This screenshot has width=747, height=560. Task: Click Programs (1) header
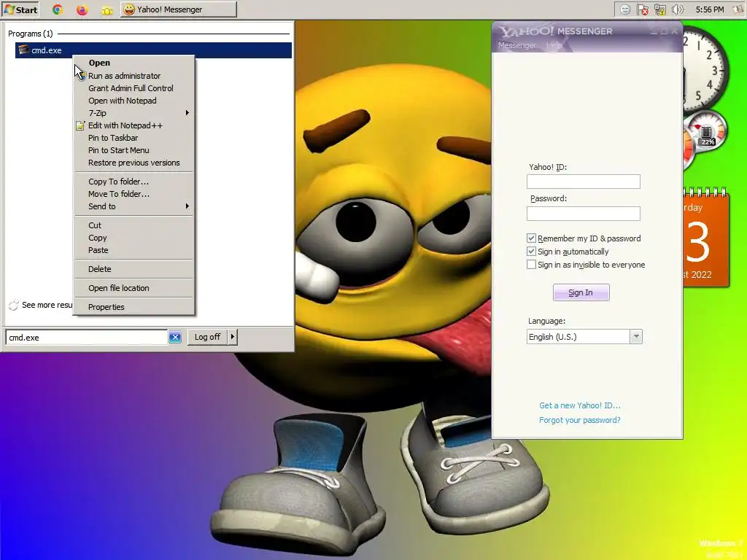pyautogui.click(x=31, y=34)
